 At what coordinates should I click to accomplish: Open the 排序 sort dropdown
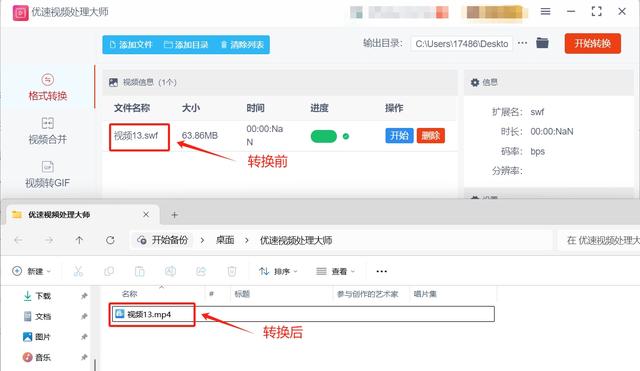[x=278, y=271]
